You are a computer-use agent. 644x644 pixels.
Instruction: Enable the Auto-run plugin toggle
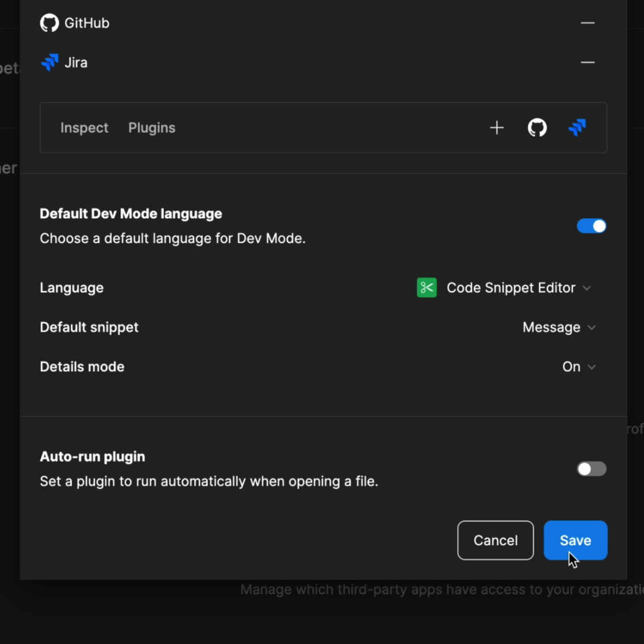coord(591,469)
